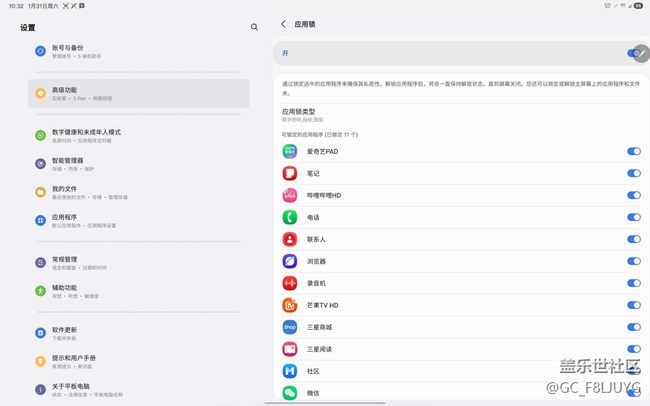Tap the floating pencil edit icon

coord(641,54)
